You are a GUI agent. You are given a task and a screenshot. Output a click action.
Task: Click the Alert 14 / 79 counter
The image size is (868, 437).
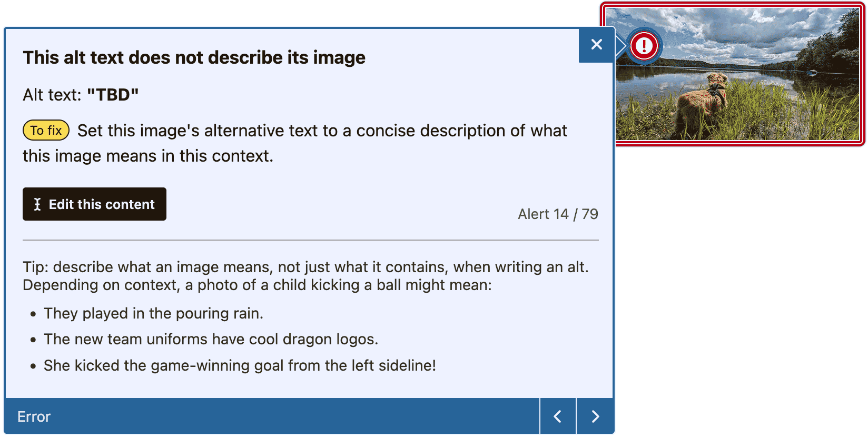click(557, 214)
